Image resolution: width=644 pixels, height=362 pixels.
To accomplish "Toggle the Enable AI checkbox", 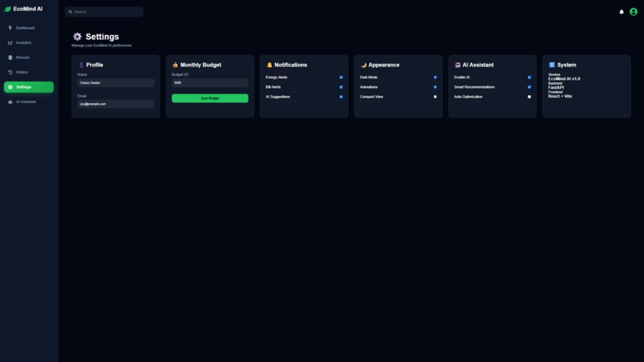I will [530, 78].
